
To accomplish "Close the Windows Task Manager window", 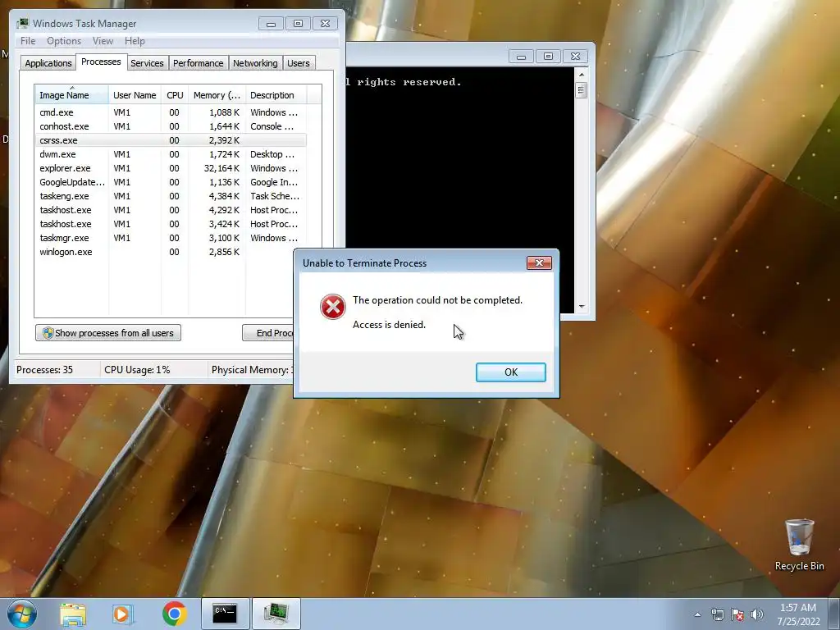I will tap(325, 24).
